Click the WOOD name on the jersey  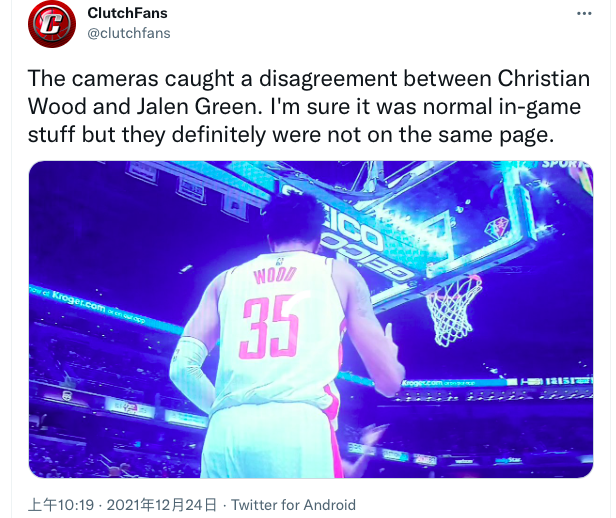274,275
